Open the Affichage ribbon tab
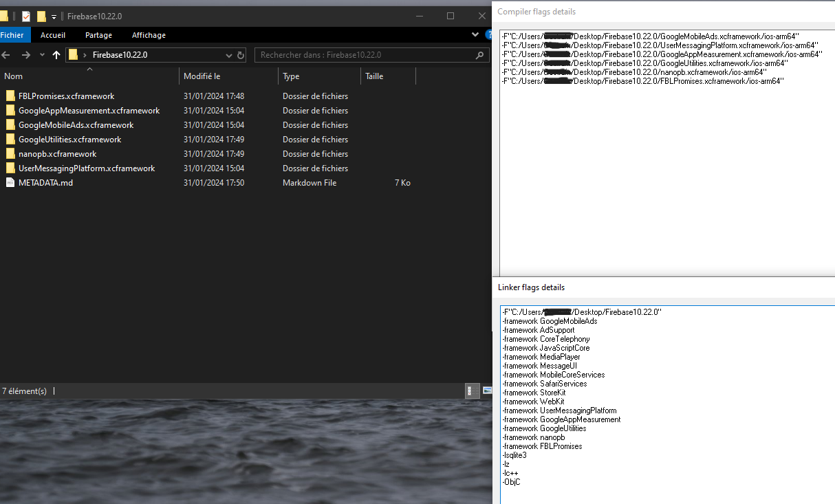The height and width of the screenshot is (504, 835). tap(149, 35)
